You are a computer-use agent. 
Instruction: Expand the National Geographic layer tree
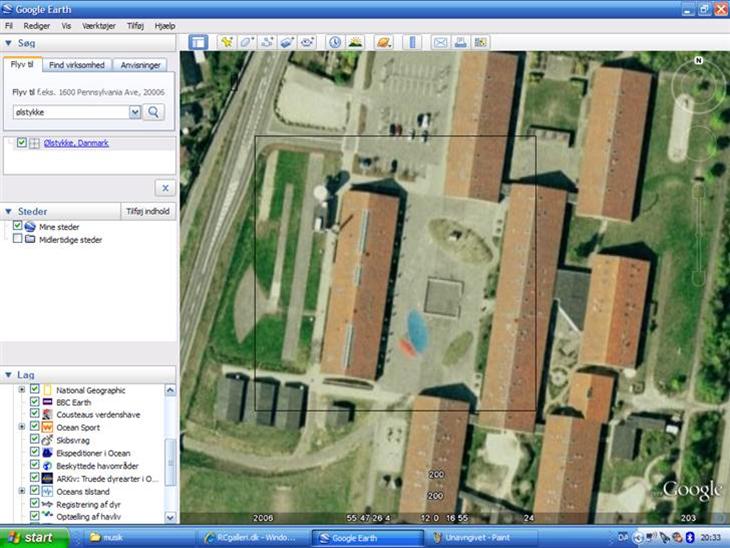tap(21, 390)
